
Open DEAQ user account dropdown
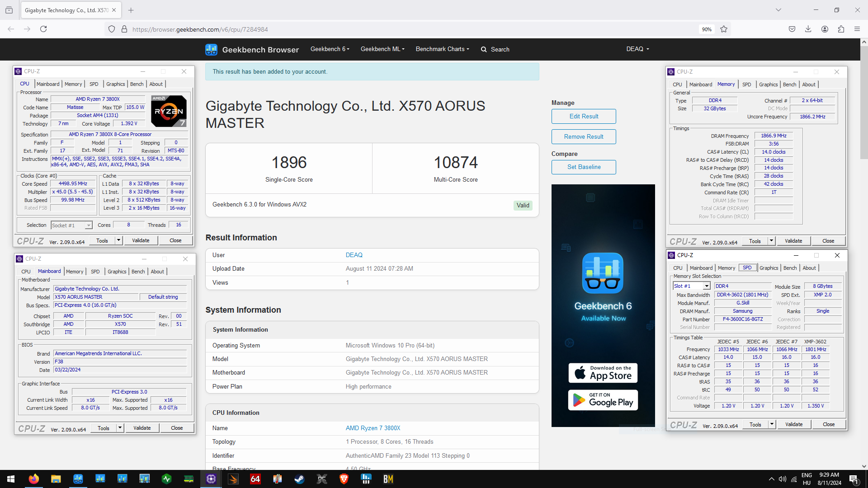(x=637, y=49)
